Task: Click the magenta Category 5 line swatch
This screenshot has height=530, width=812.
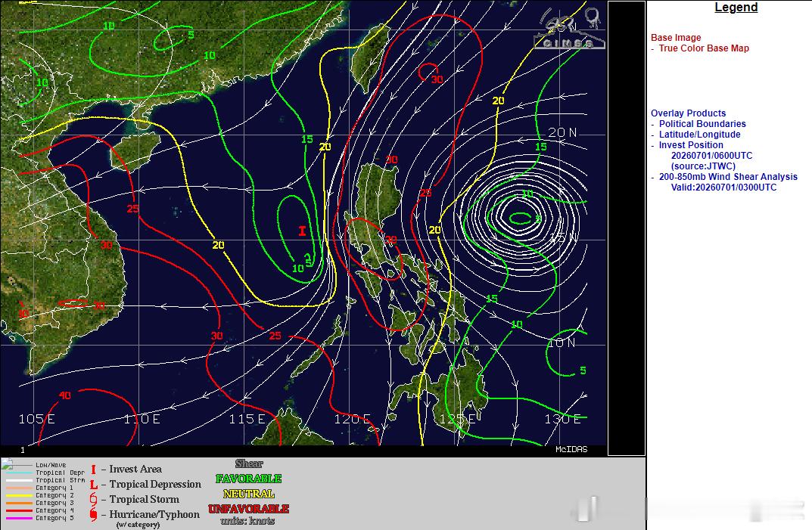Action: tap(19, 518)
